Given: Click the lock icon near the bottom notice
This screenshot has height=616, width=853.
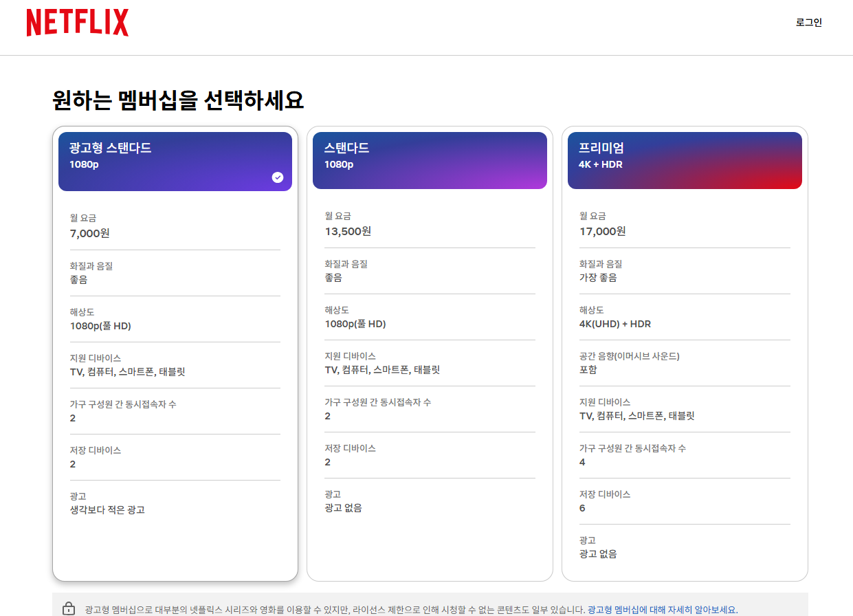Looking at the screenshot, I should click(68, 608).
